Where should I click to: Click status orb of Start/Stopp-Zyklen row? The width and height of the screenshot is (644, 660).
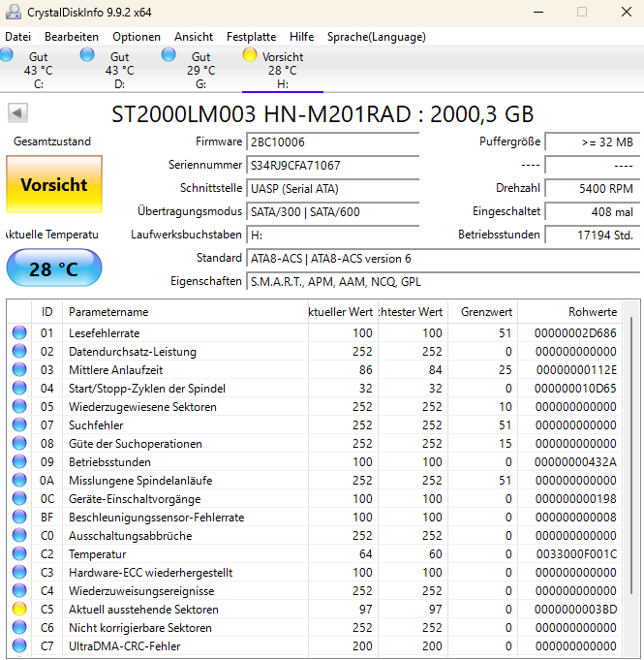(x=19, y=388)
